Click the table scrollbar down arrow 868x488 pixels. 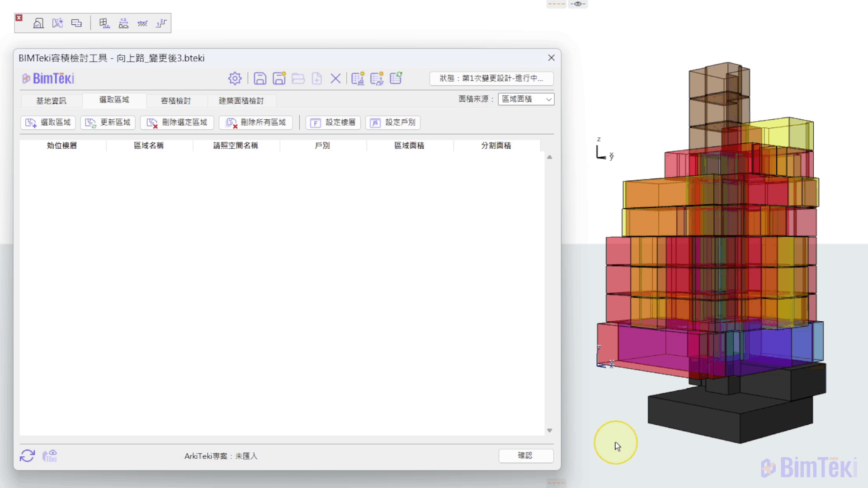coord(550,431)
